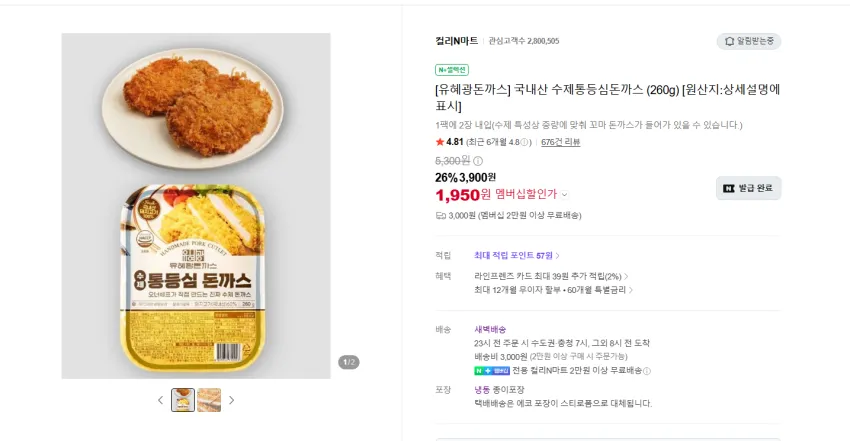
Task: Click the main pork cutlet product image
Action: (196, 206)
